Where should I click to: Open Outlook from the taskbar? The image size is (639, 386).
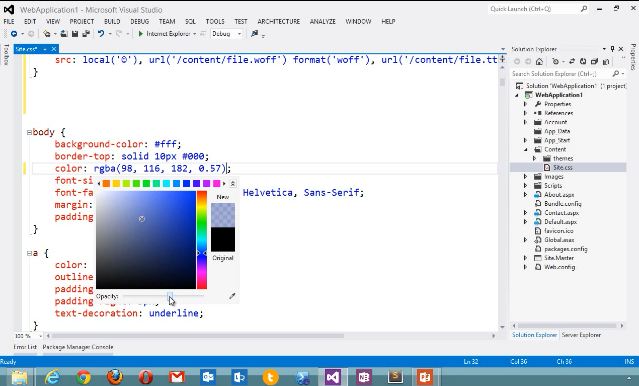pyautogui.click(x=209, y=377)
